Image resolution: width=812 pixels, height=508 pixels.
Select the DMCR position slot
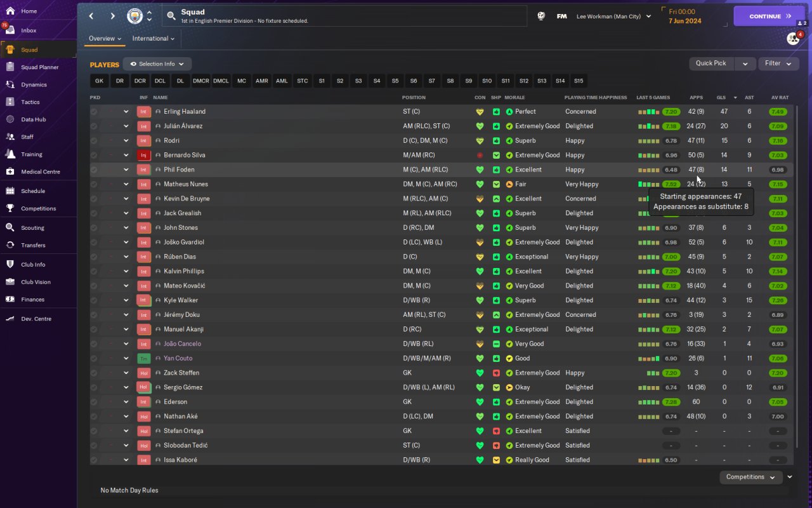[201, 81]
